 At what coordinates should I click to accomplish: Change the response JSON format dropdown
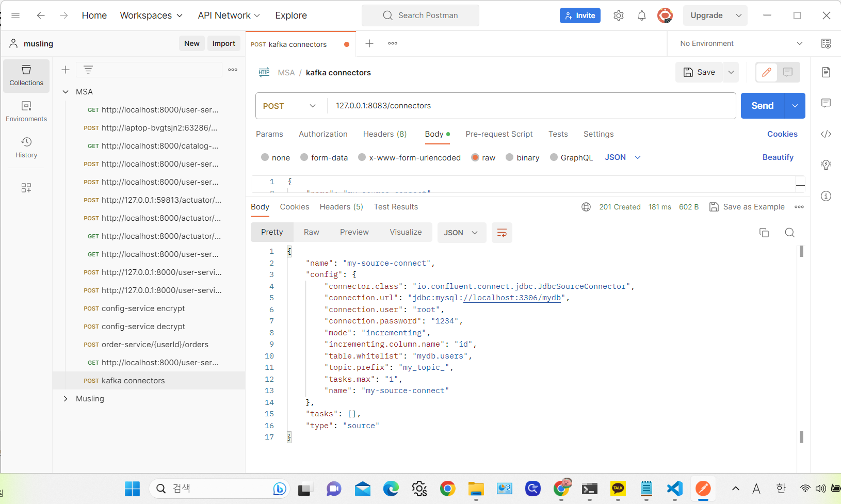(x=461, y=233)
